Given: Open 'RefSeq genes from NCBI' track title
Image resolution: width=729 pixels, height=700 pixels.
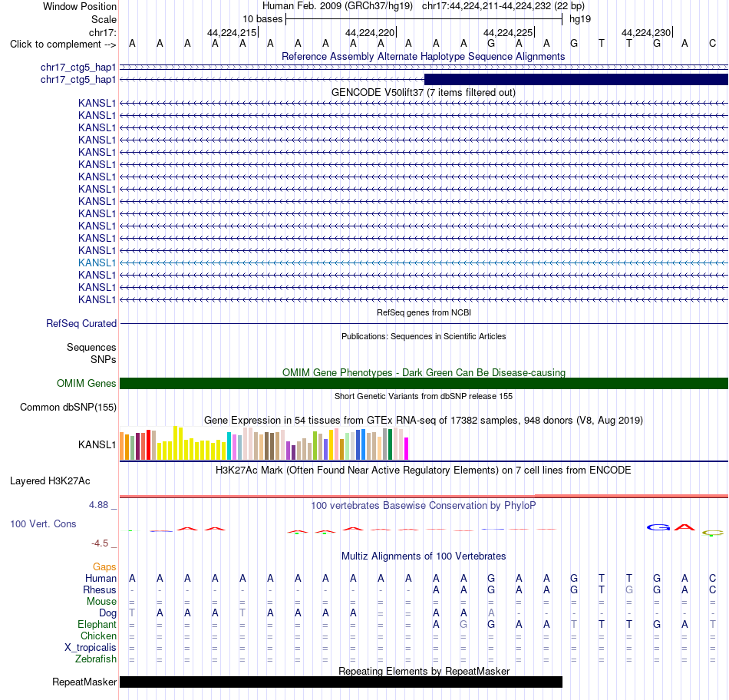Looking at the screenshot, I should pyautogui.click(x=424, y=312).
